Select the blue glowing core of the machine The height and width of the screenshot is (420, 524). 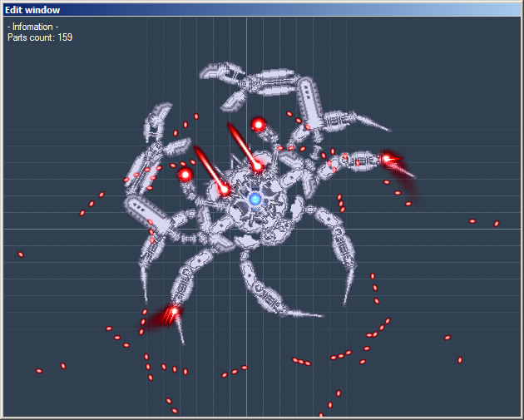click(x=255, y=199)
